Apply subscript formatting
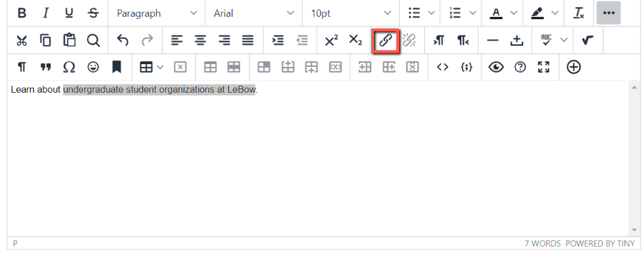This screenshot has height=253, width=644. coord(355,40)
